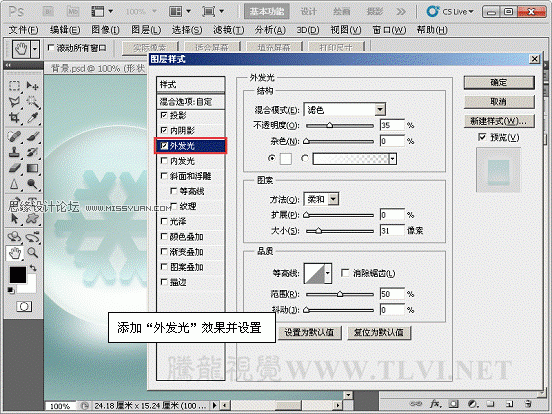This screenshot has height=414, width=552.
Task: Select the Magic Wand tool
Action: (x=32, y=102)
